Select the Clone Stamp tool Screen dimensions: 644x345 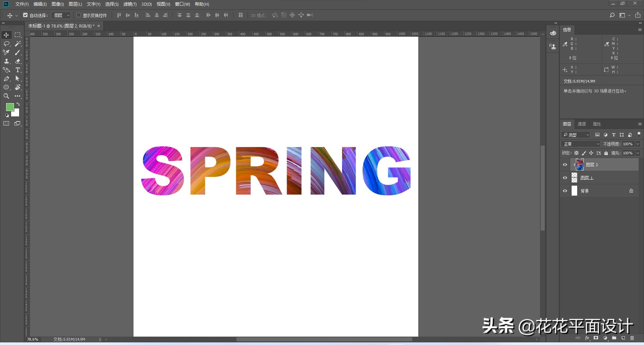click(6, 61)
